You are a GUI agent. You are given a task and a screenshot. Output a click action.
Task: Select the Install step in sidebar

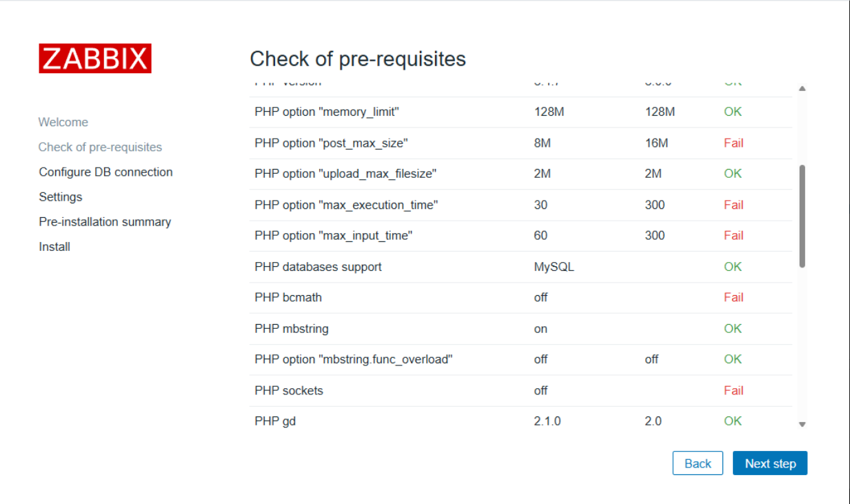click(x=54, y=246)
